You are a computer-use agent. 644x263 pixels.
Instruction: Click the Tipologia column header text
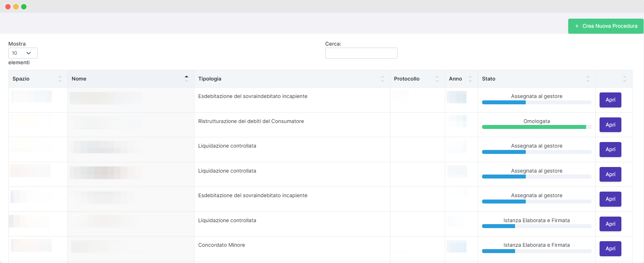coord(210,79)
